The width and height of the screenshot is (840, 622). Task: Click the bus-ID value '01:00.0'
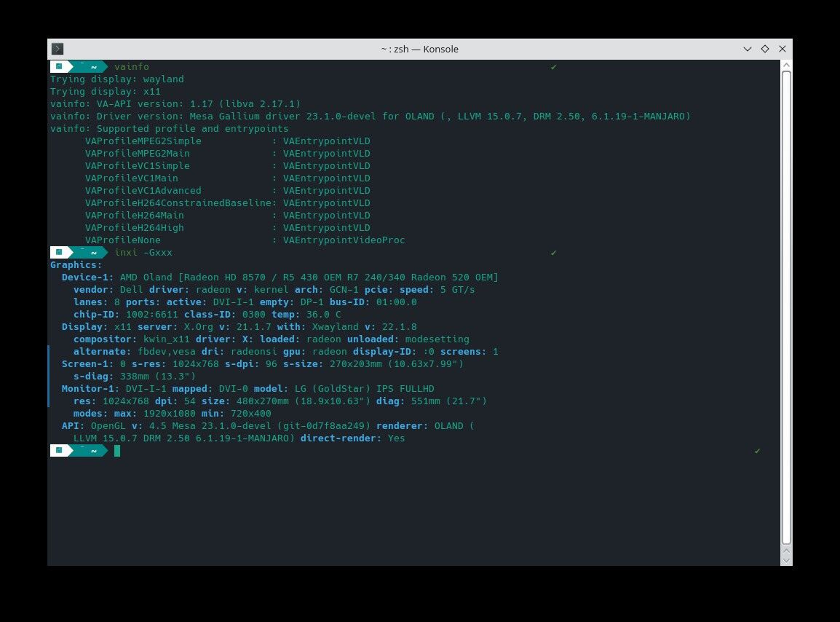pyautogui.click(x=397, y=302)
